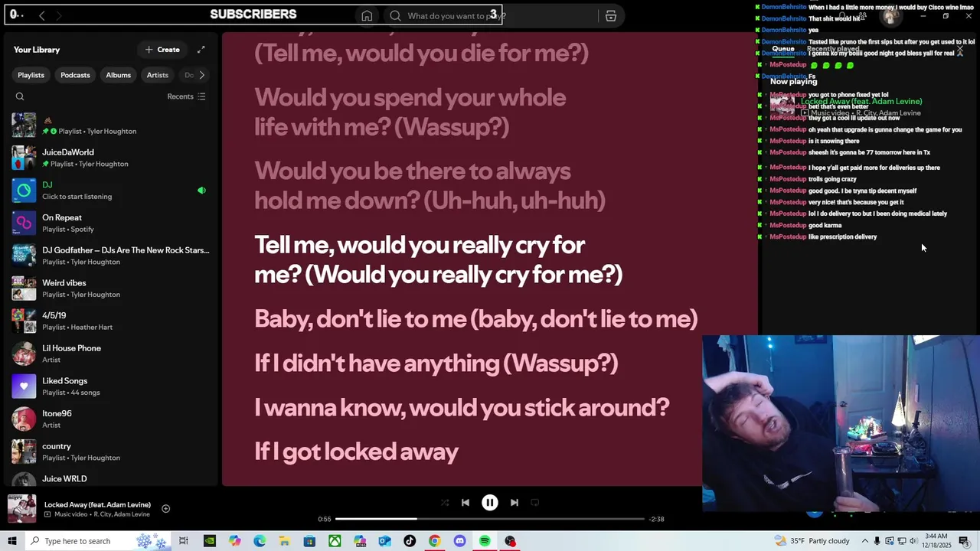Open the Browse icon beside the search bar

[610, 16]
